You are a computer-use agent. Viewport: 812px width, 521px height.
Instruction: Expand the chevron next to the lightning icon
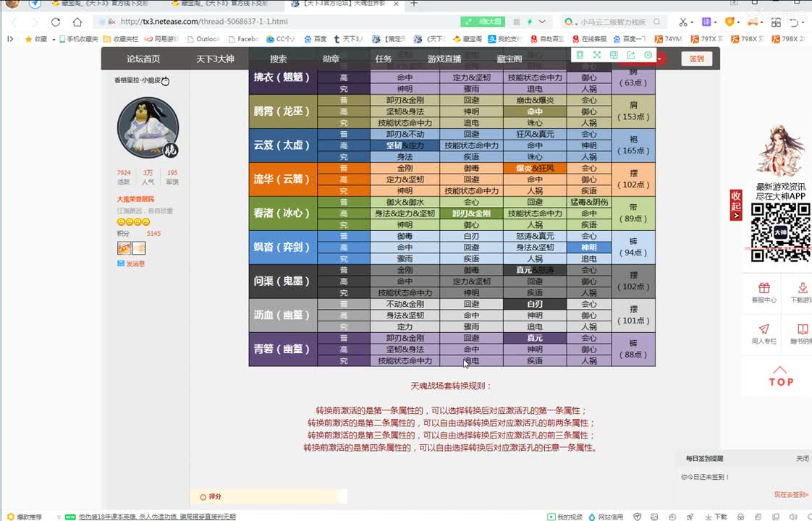tap(544, 22)
